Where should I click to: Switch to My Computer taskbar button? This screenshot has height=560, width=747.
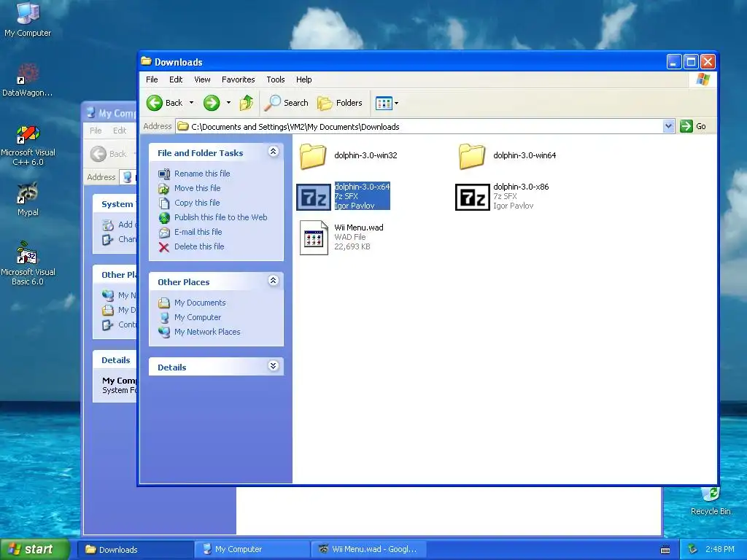click(252, 550)
